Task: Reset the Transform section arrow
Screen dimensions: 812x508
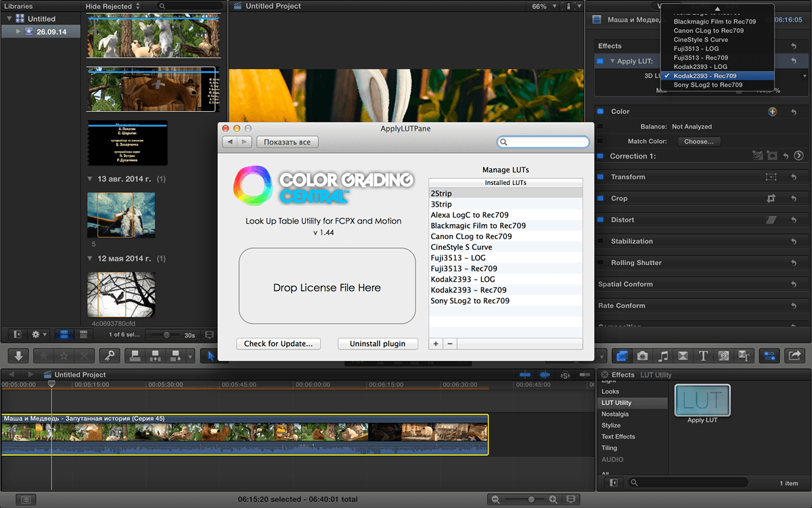Action: [x=794, y=177]
